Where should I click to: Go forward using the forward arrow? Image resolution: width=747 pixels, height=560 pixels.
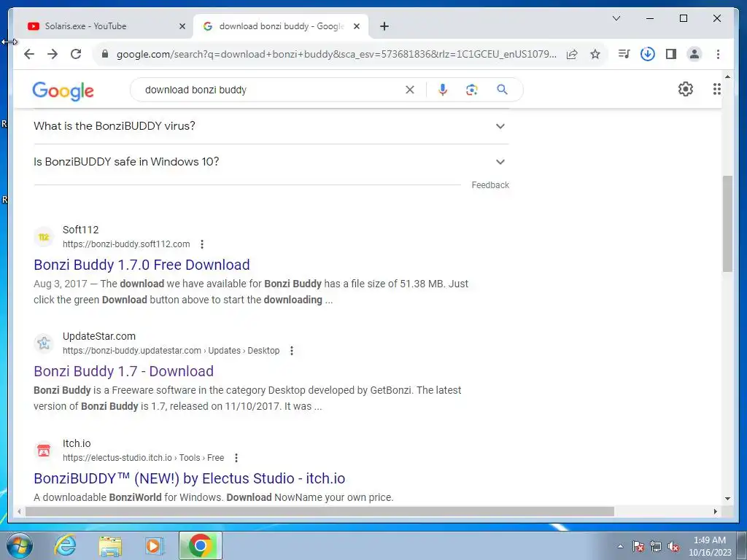pos(53,54)
